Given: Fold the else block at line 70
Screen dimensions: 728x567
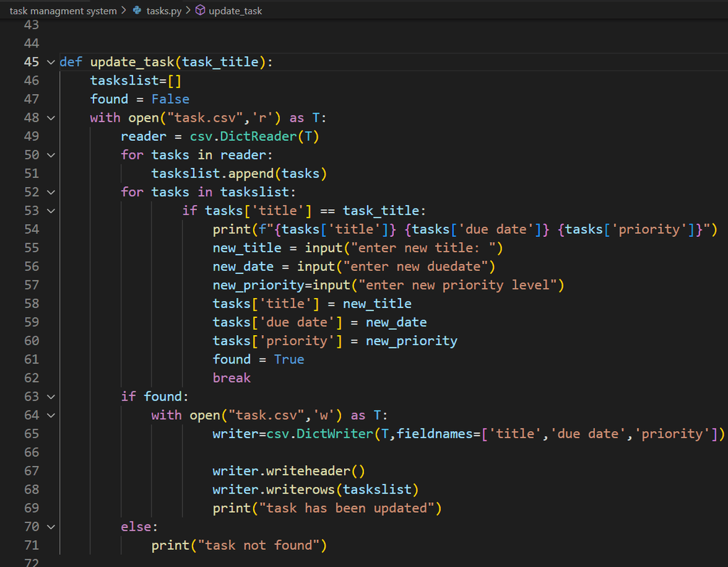Looking at the screenshot, I should tap(50, 526).
